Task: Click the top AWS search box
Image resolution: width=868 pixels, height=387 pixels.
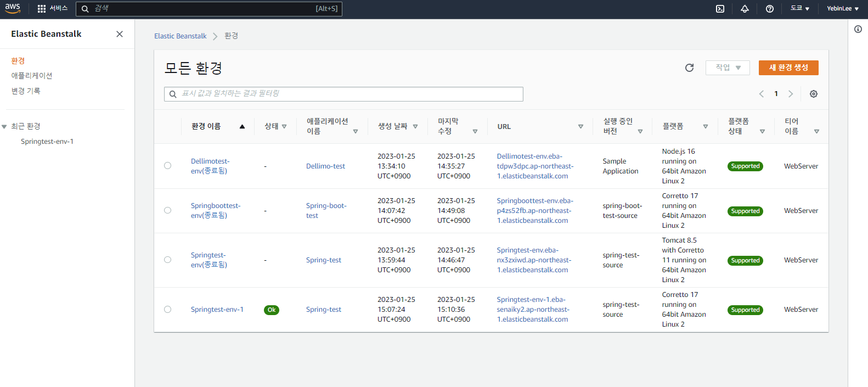Action: (x=209, y=9)
